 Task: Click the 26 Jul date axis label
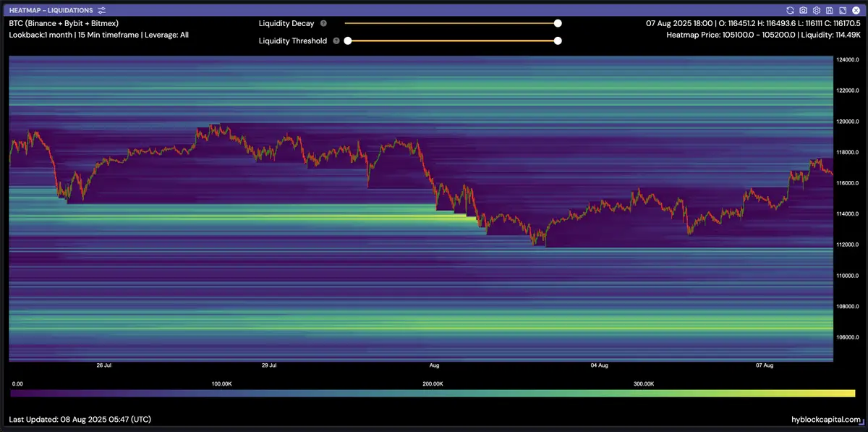coord(103,365)
